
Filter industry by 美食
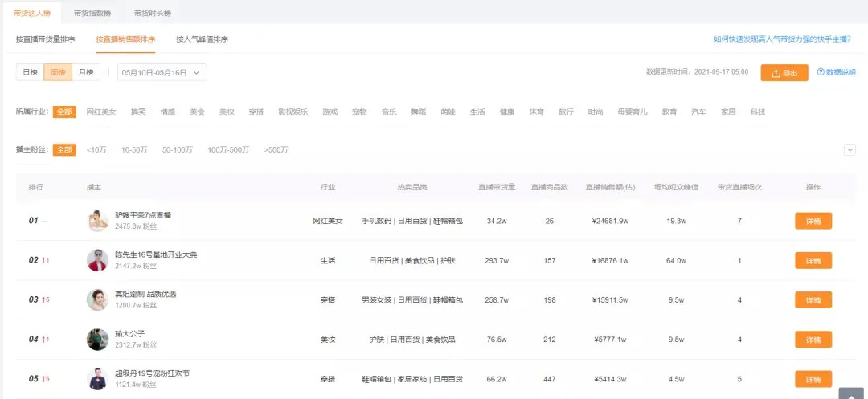pyautogui.click(x=197, y=112)
